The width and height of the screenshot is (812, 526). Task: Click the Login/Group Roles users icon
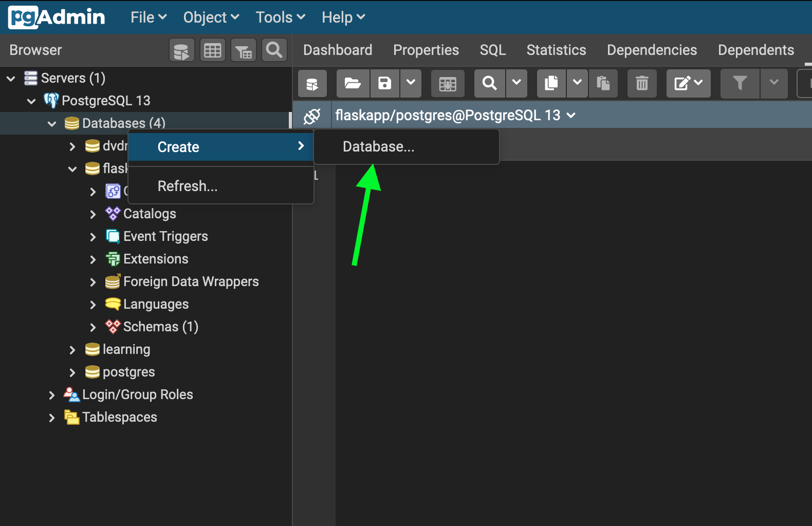tap(71, 394)
